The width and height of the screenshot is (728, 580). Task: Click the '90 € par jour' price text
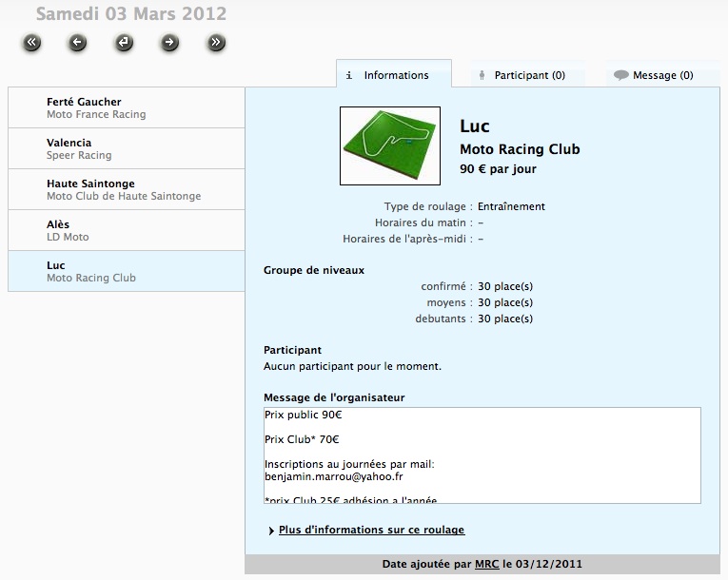[x=498, y=169]
